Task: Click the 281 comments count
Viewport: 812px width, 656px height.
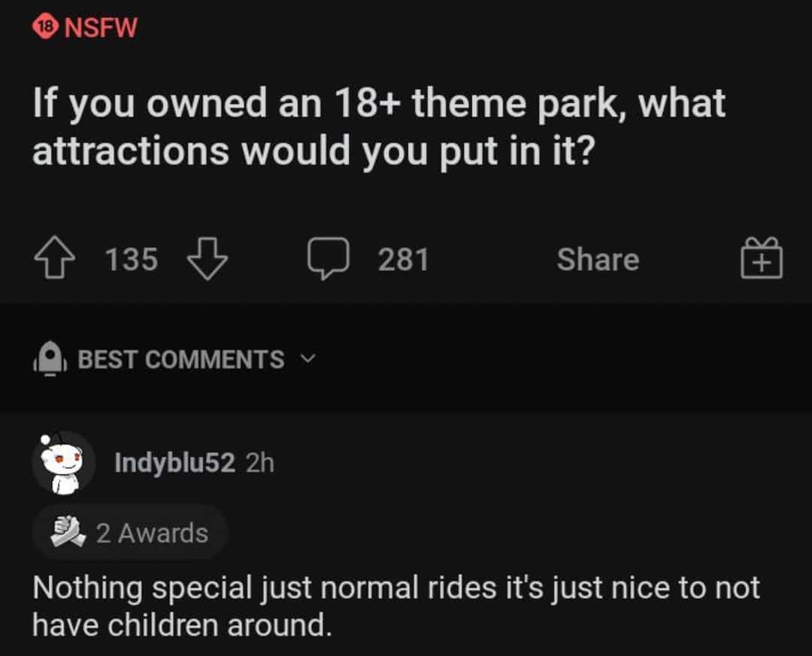Action: [404, 260]
